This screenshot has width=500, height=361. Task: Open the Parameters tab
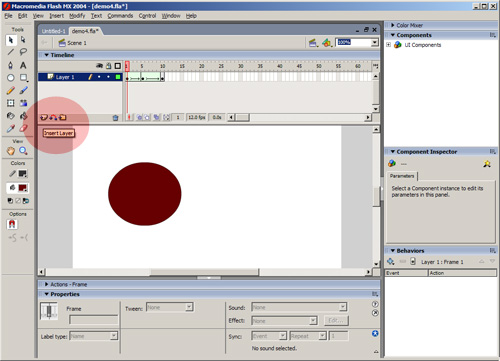click(x=402, y=176)
